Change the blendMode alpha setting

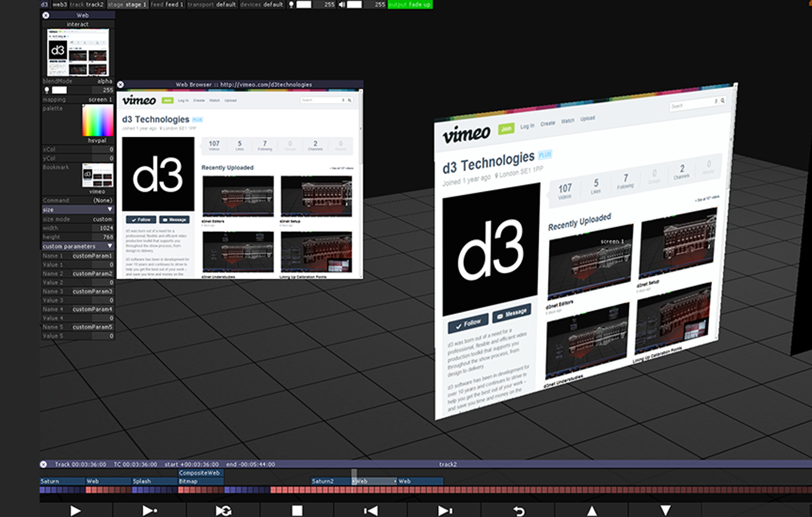pos(78,81)
